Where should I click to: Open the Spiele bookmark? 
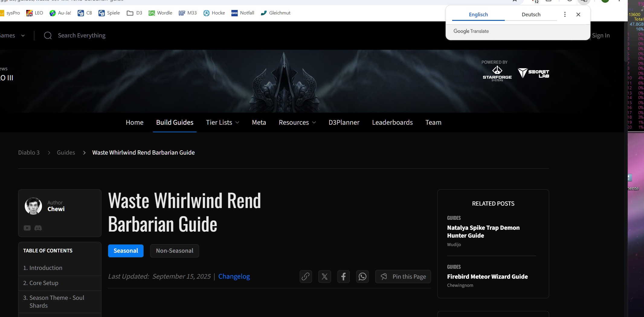tap(109, 13)
